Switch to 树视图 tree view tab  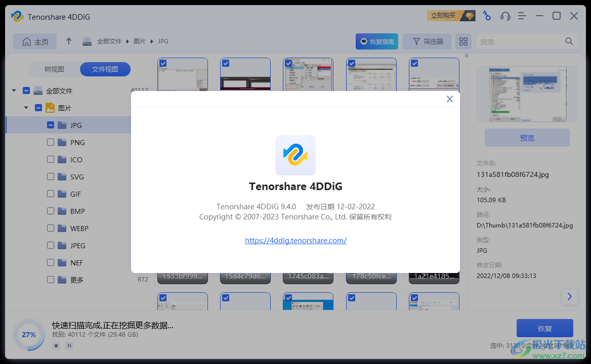point(54,69)
